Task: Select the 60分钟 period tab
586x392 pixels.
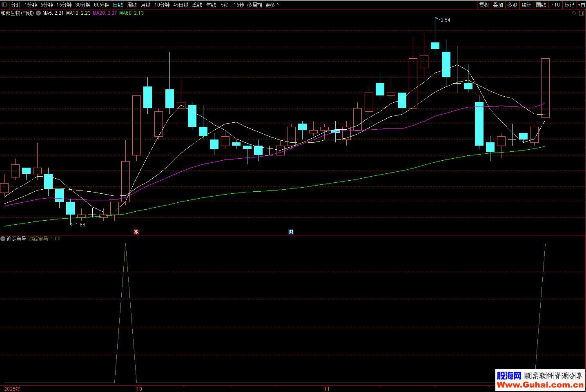Action: [x=102, y=5]
